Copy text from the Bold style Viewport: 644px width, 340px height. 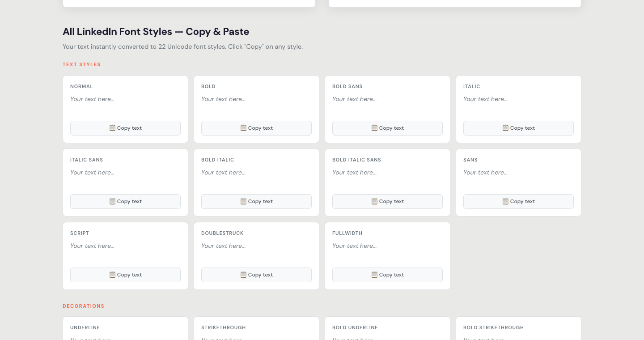(256, 128)
